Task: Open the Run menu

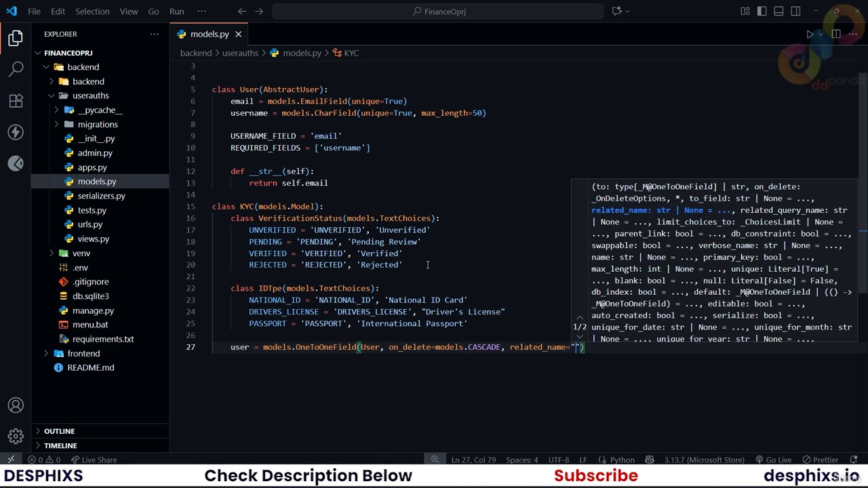Action: [176, 11]
